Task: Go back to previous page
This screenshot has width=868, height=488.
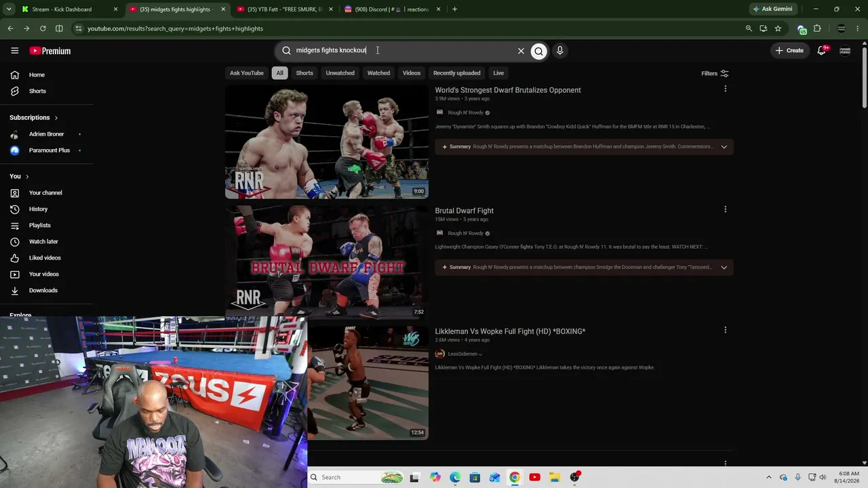Action: click(10, 28)
